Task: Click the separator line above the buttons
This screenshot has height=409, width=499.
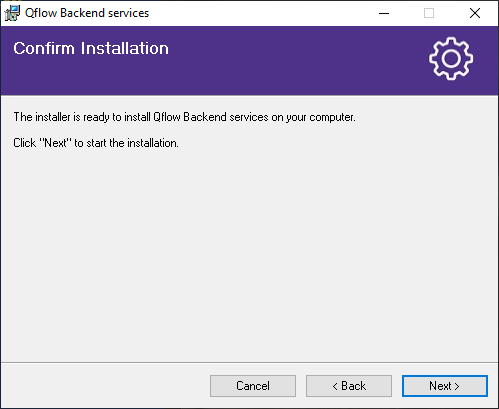Action: (x=249, y=362)
